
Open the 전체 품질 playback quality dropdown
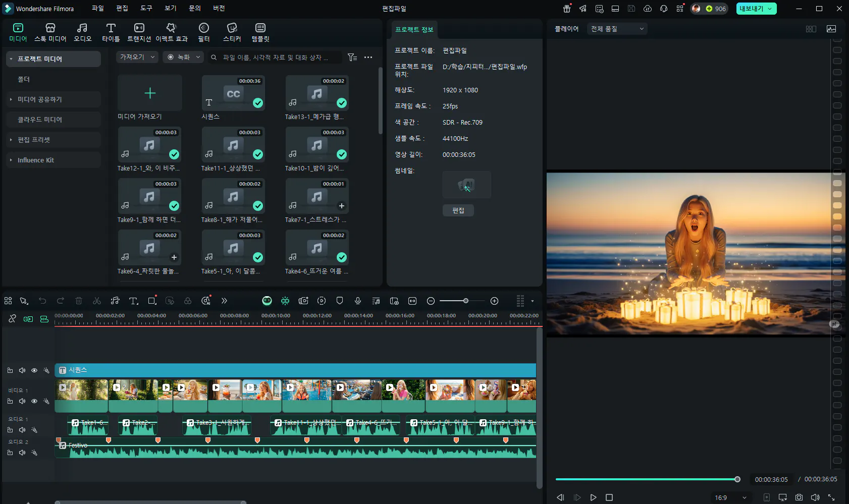click(617, 29)
